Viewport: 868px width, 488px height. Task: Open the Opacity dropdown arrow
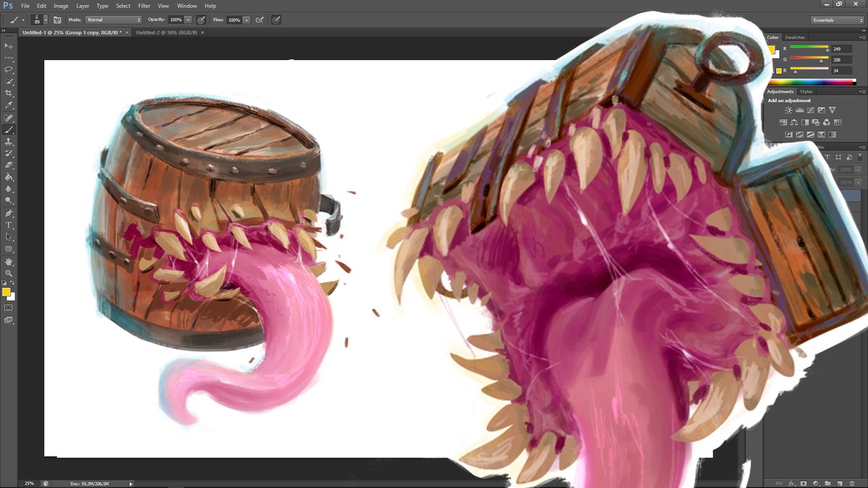[x=188, y=20]
